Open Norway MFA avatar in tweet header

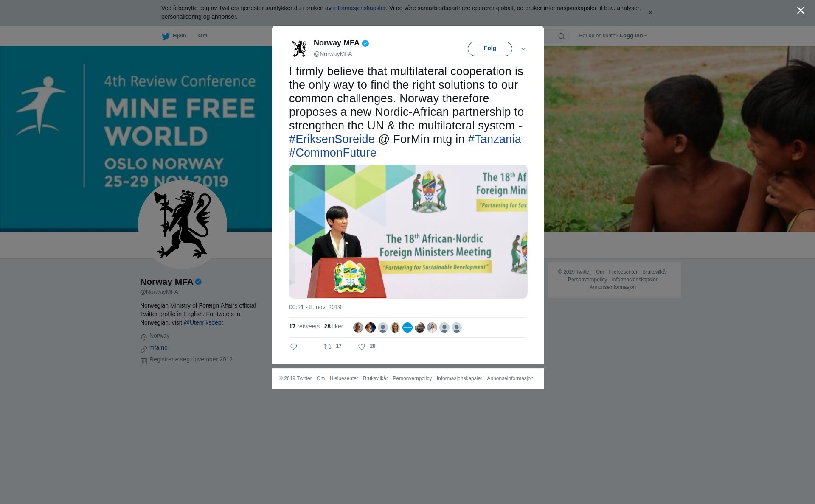(299, 48)
